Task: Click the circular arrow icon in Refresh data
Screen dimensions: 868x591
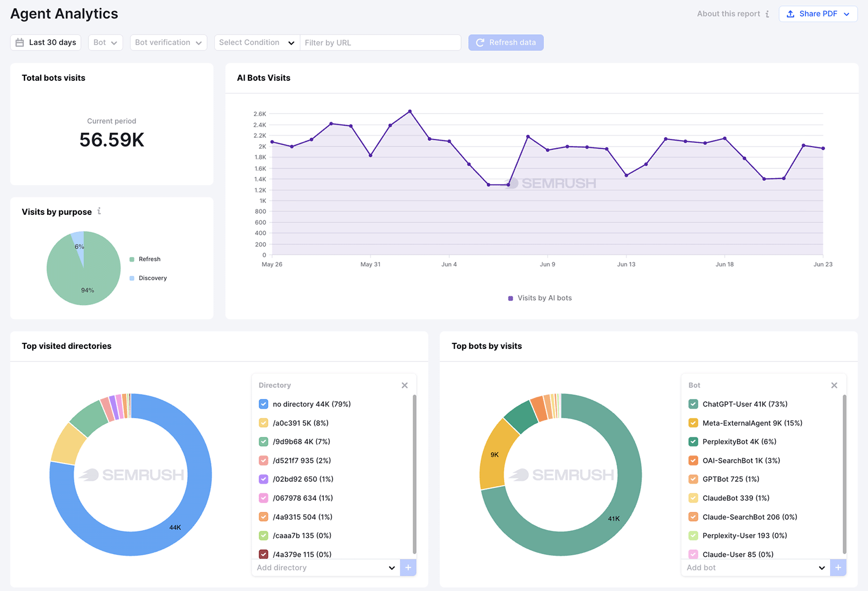Action: 480,42
